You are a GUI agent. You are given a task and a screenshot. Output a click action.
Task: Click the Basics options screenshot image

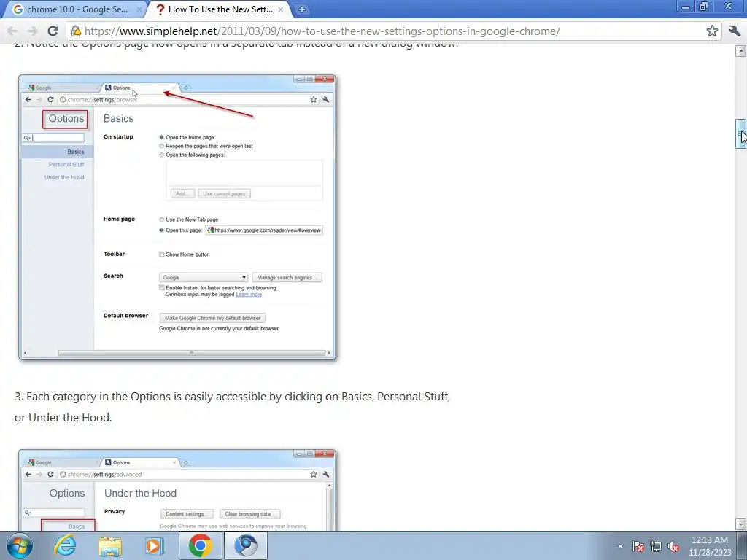pos(177,217)
